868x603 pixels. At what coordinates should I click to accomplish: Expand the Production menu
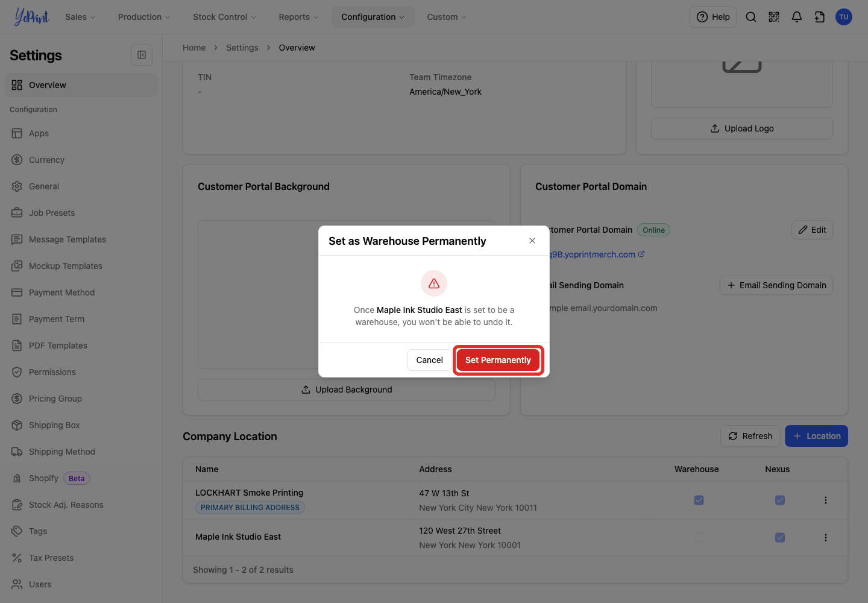144,17
